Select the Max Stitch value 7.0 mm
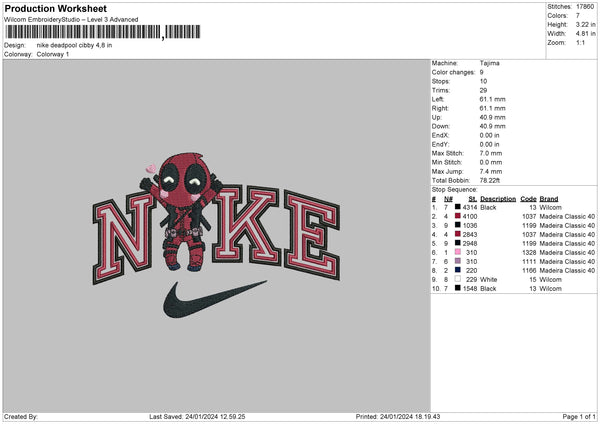The height and width of the screenshot is (424, 600). (491, 153)
